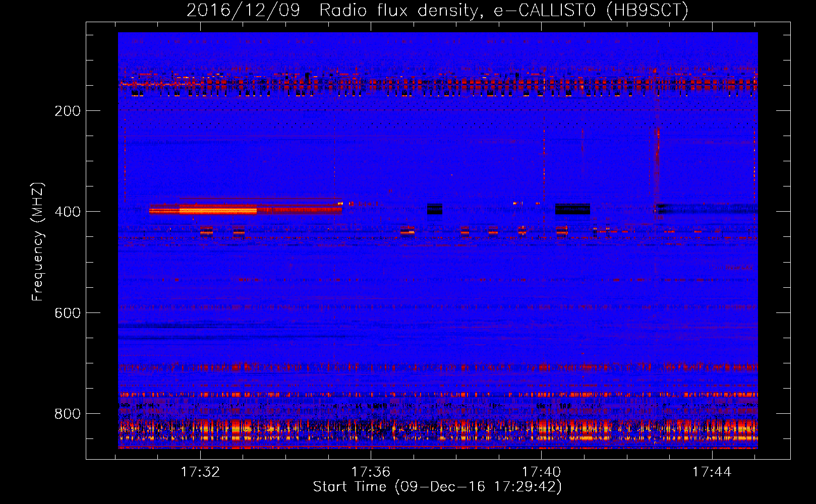Click the '800' frequency tick label
Screen dimensions: 816x504
(x=68, y=414)
